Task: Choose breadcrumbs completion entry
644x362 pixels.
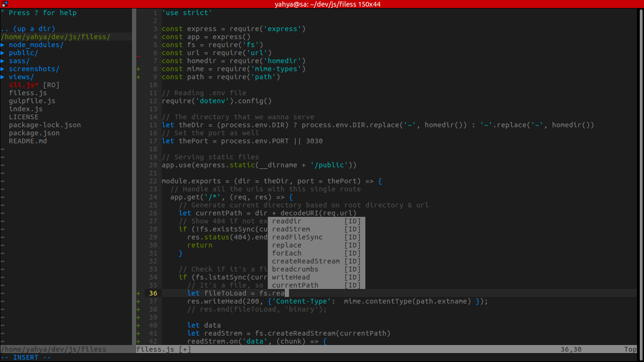Action: coord(316,269)
